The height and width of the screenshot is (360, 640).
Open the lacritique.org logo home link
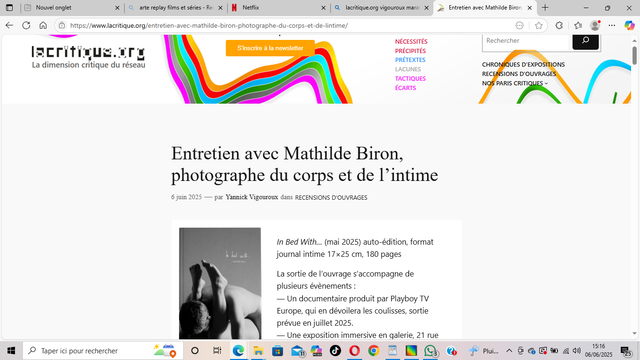pyautogui.click(x=88, y=52)
